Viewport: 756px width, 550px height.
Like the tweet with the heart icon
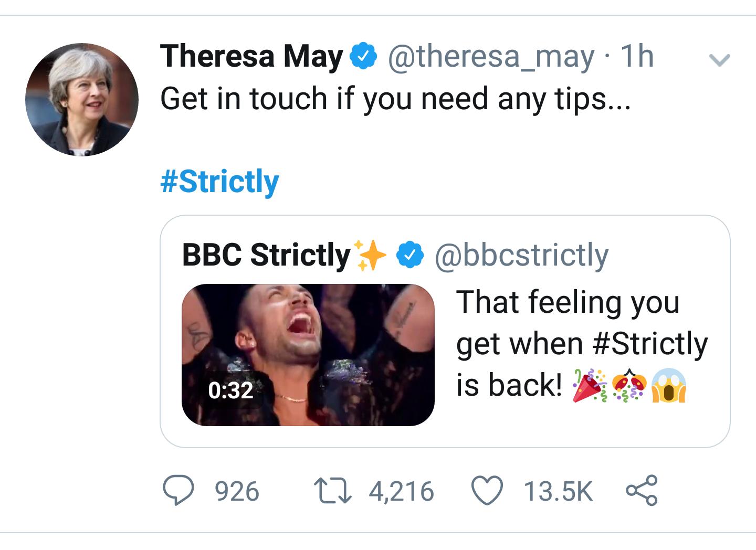click(x=488, y=491)
